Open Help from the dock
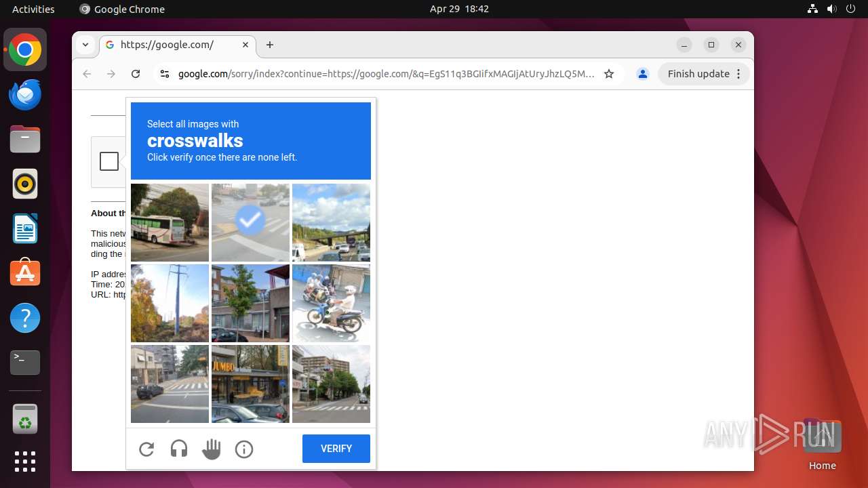This screenshot has height=488, width=868. (x=25, y=318)
